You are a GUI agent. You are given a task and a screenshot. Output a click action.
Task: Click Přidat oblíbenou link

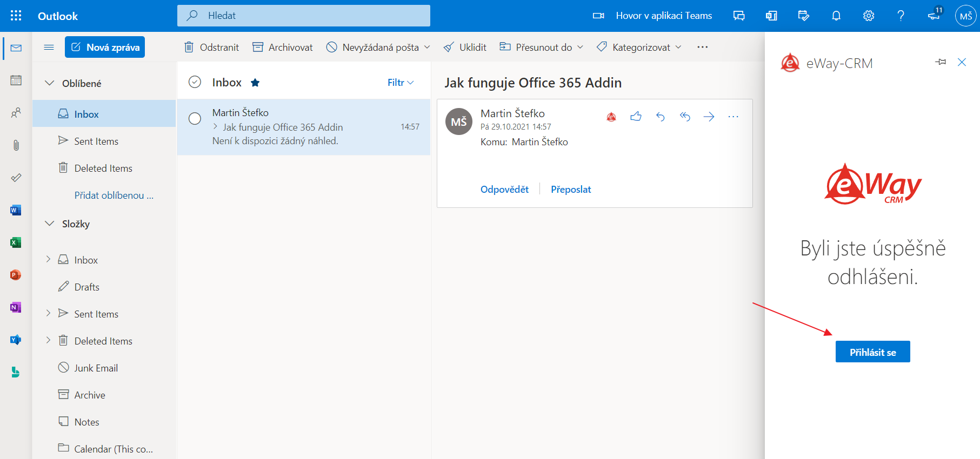point(114,195)
